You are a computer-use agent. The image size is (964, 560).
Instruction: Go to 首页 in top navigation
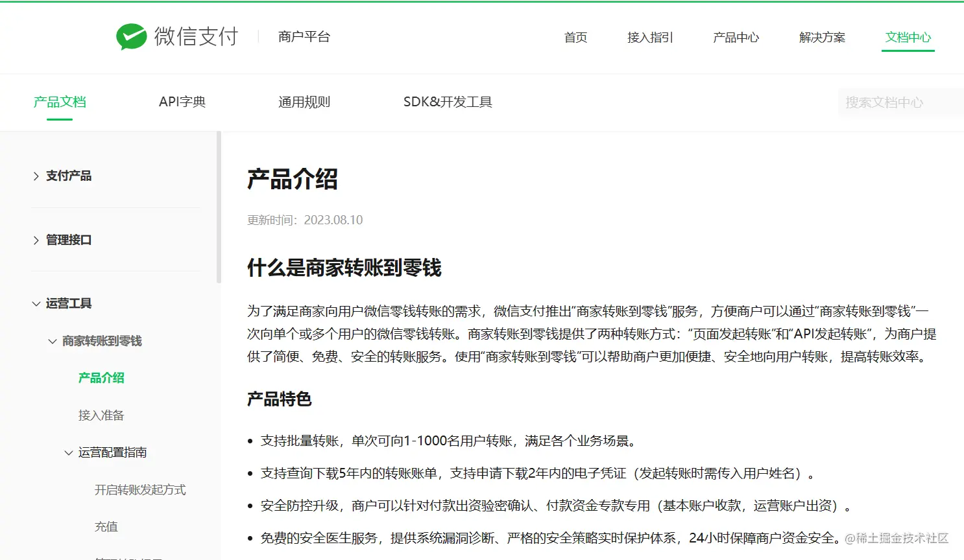pyautogui.click(x=575, y=38)
